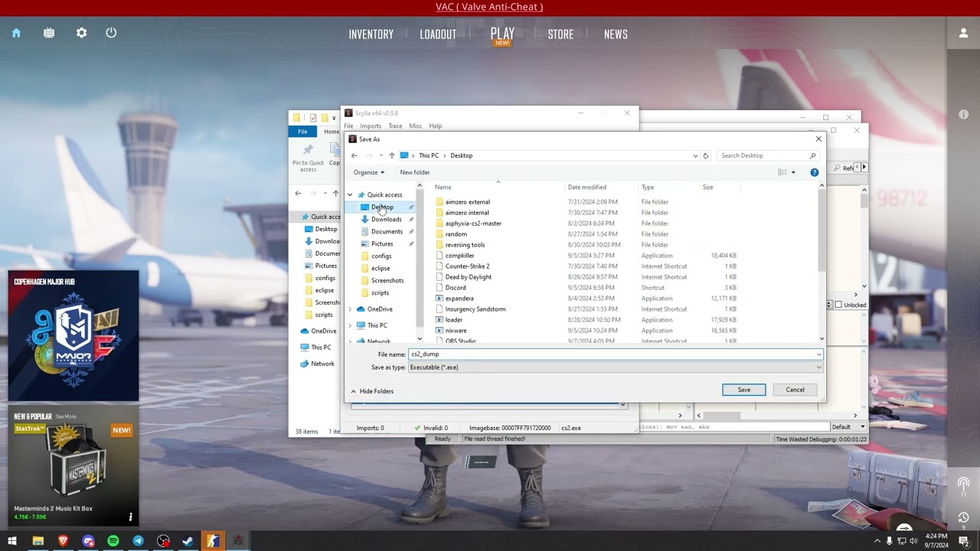Open Scylla Imports menu
980x551 pixels.
(371, 126)
